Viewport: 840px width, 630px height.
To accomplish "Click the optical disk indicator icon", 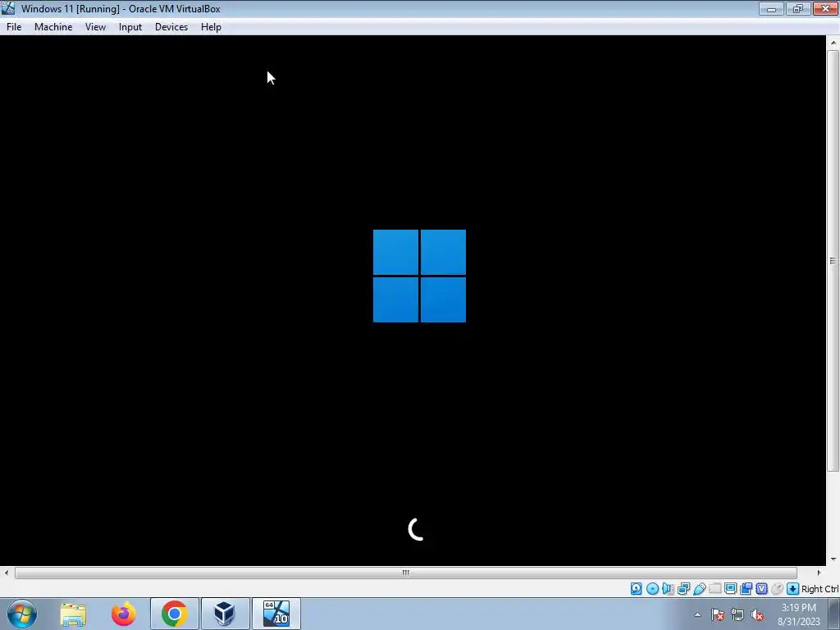I will pos(652,589).
